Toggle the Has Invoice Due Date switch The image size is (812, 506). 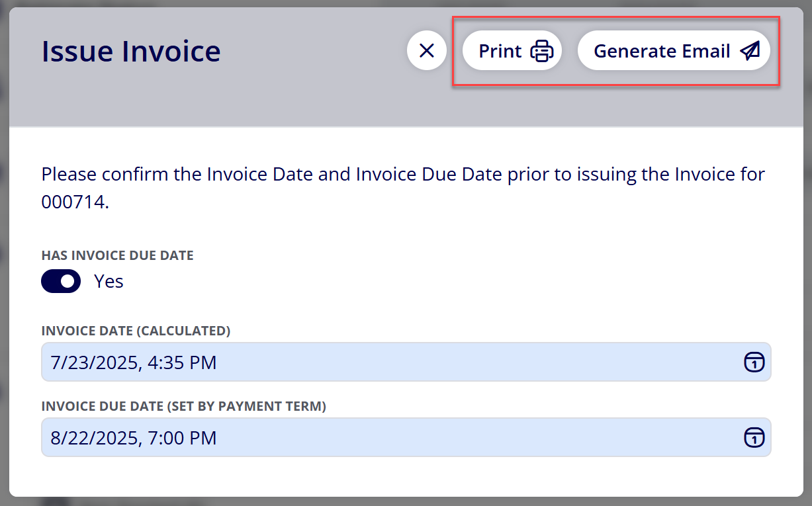click(61, 281)
